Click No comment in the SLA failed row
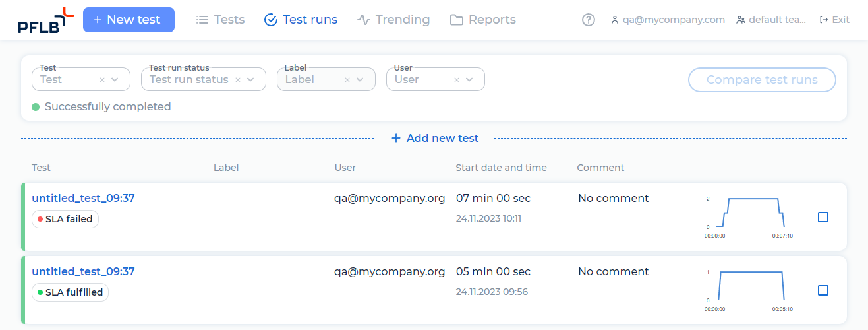This screenshot has width=868, height=330. coord(614,198)
